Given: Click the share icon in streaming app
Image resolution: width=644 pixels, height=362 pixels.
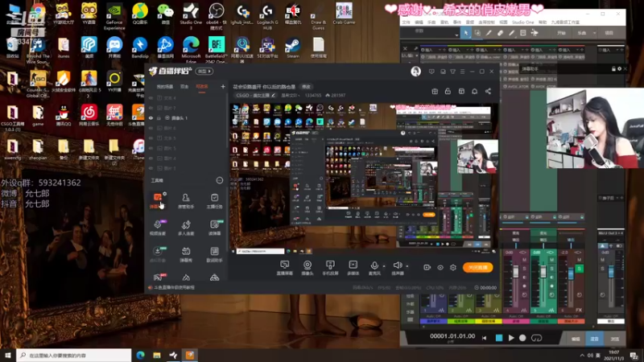Looking at the screenshot, I should pyautogui.click(x=488, y=91).
